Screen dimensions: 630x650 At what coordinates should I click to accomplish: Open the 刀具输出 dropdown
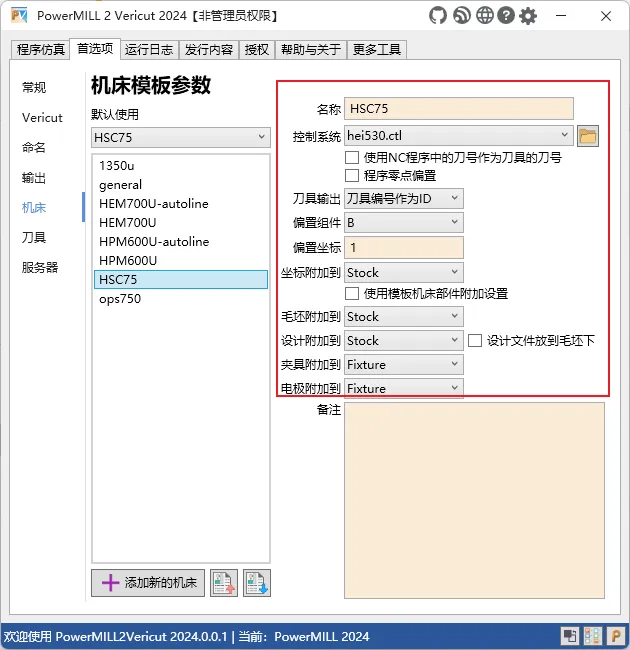pos(404,199)
